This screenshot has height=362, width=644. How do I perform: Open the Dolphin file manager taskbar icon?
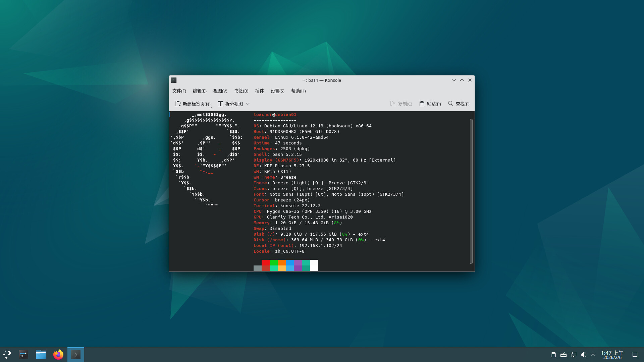tap(41, 355)
